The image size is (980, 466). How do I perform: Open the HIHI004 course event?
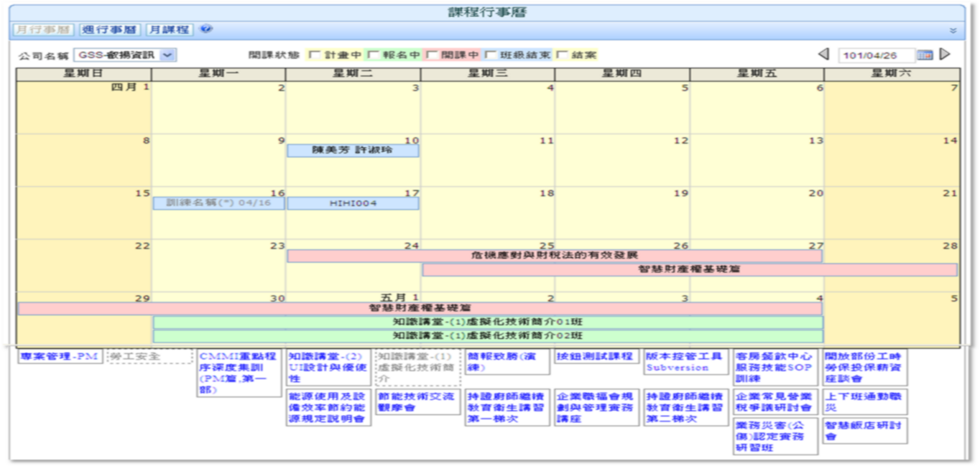tap(353, 204)
